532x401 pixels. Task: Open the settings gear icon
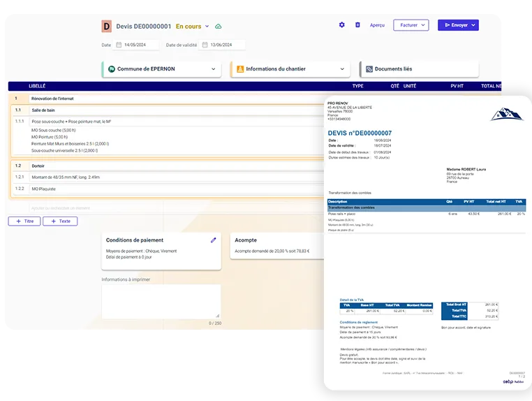pyautogui.click(x=342, y=25)
